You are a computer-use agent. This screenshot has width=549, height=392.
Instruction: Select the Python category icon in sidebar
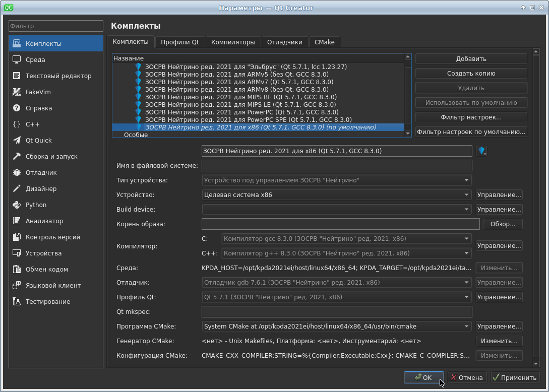pyautogui.click(x=17, y=205)
